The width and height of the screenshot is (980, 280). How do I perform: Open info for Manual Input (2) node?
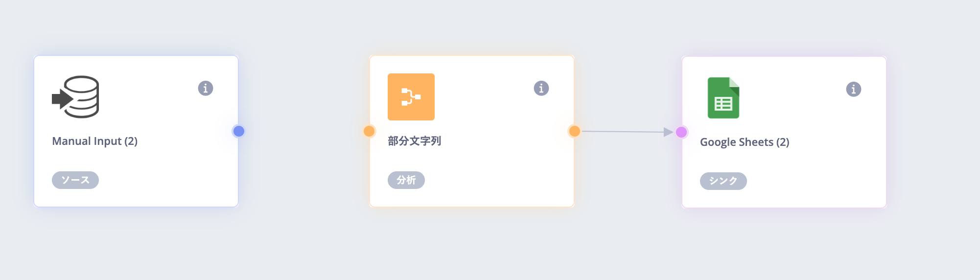[x=206, y=88]
